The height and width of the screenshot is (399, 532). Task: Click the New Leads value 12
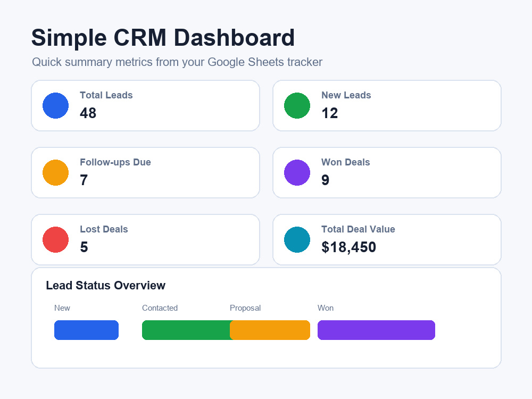[x=329, y=113]
